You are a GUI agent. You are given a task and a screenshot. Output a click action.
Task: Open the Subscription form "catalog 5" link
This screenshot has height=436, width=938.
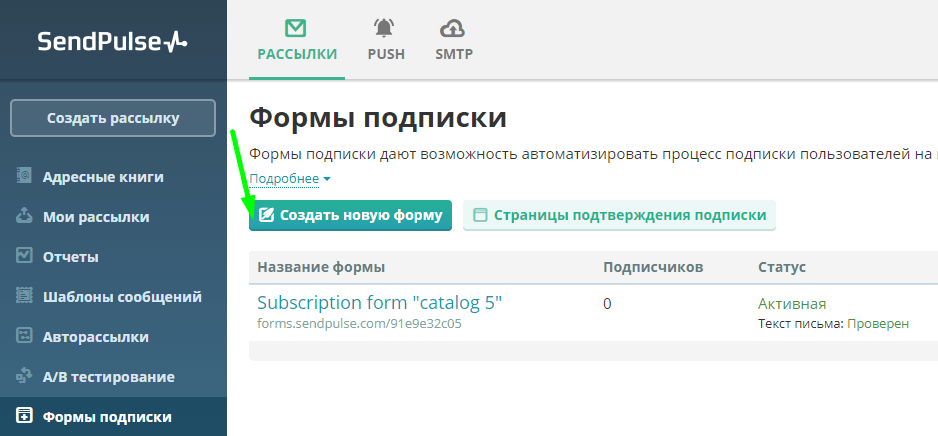(x=379, y=303)
